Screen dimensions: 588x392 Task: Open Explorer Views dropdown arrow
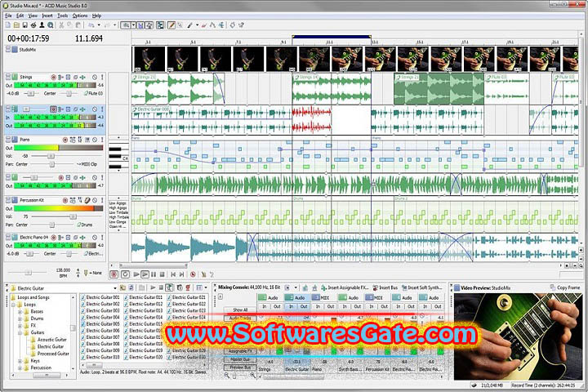[x=206, y=287]
